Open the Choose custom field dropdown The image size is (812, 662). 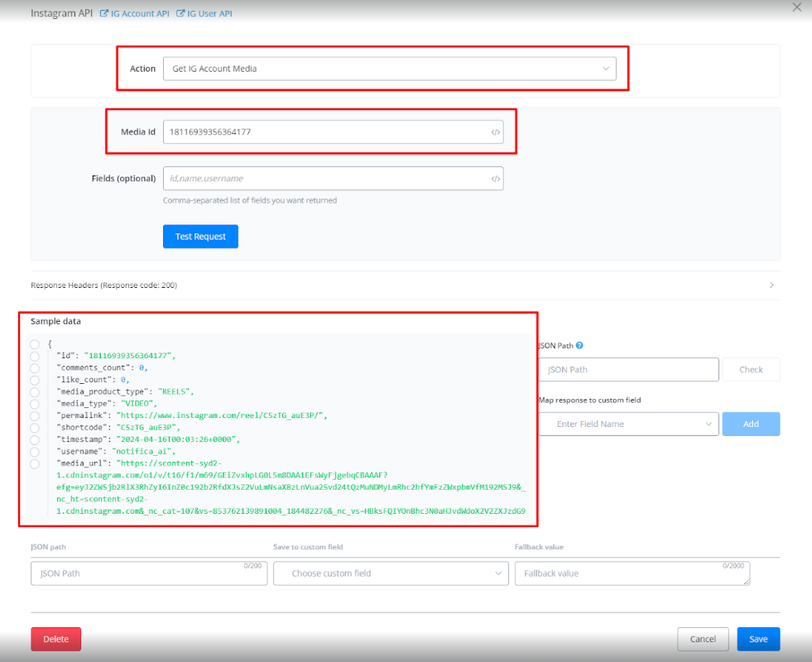[x=391, y=573]
